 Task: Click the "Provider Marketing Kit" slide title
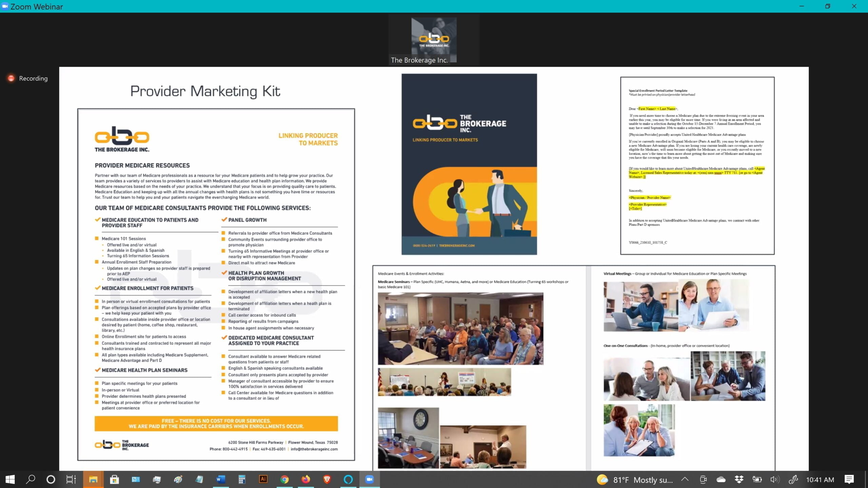[x=205, y=91]
